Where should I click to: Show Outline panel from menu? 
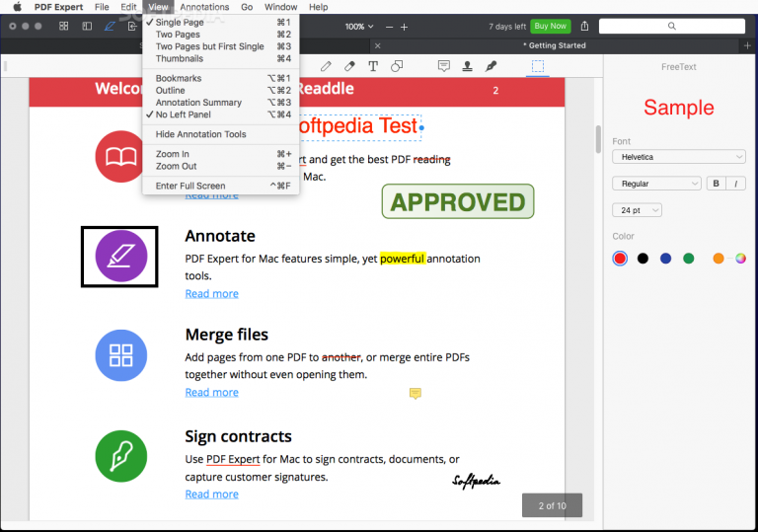pos(221,91)
